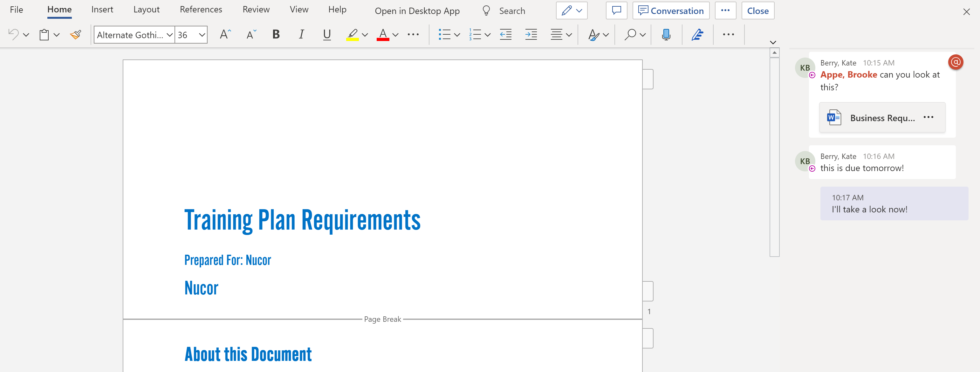This screenshot has height=372, width=980.
Task: Click the editing mode pencil icon
Action: (x=566, y=10)
